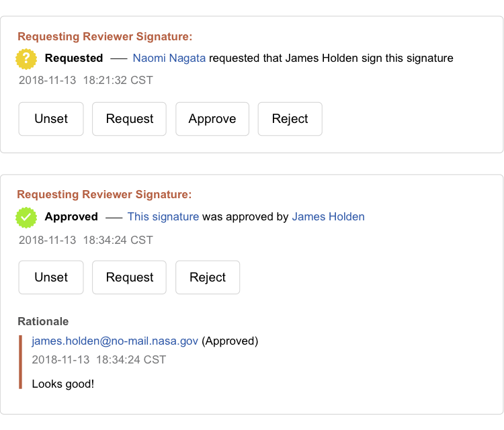Click Request in the Requested signature card
Viewport: 504px width, 430px height.
(x=129, y=119)
